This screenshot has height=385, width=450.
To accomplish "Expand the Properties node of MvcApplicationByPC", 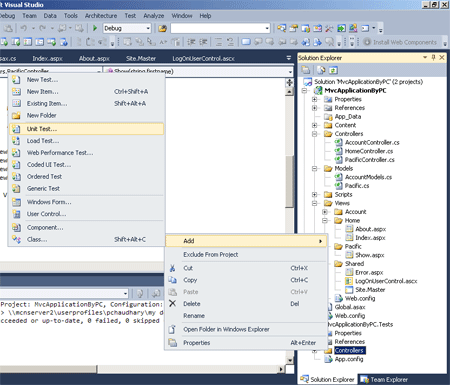I will [x=314, y=99].
